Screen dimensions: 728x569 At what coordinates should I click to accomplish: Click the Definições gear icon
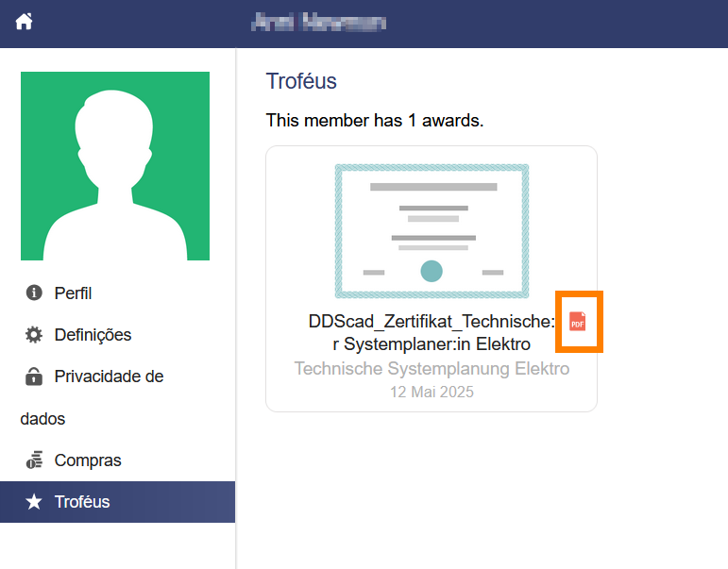pyautogui.click(x=34, y=335)
